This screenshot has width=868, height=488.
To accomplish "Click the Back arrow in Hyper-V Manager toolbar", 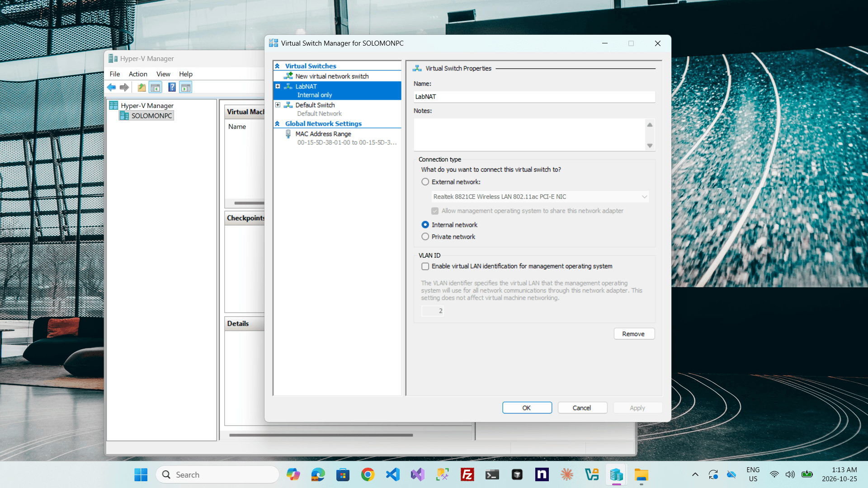I will pyautogui.click(x=111, y=87).
